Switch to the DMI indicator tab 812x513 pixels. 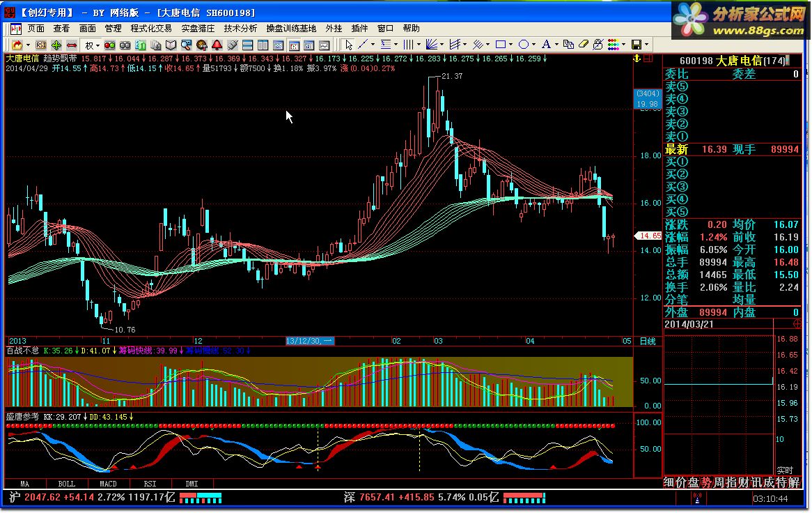click(192, 484)
